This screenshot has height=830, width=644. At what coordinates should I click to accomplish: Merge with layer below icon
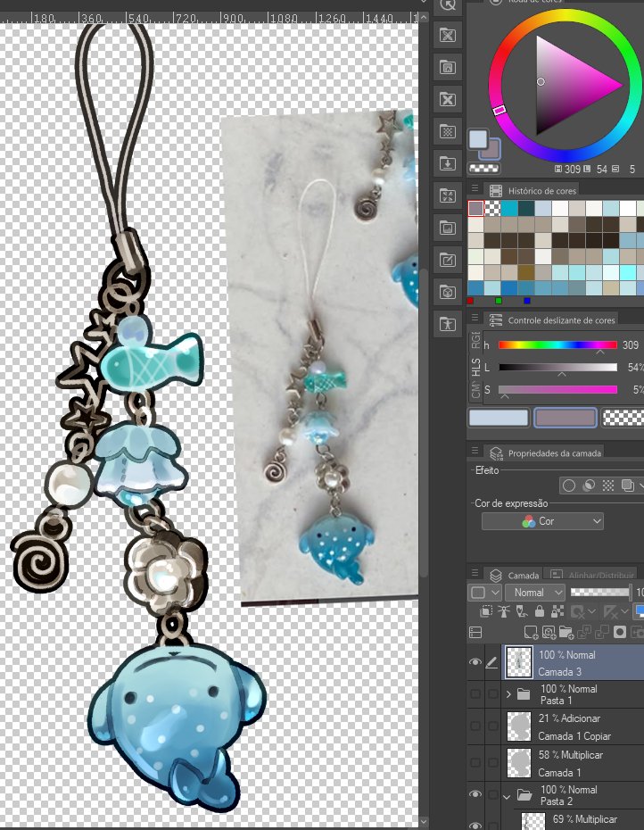click(x=602, y=632)
